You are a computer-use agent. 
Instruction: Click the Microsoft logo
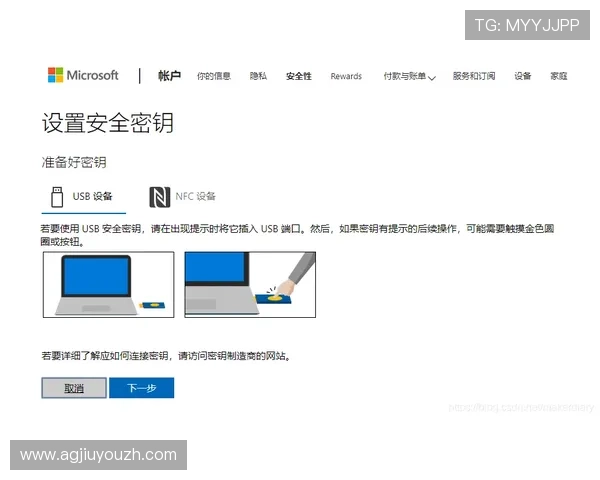pos(83,75)
